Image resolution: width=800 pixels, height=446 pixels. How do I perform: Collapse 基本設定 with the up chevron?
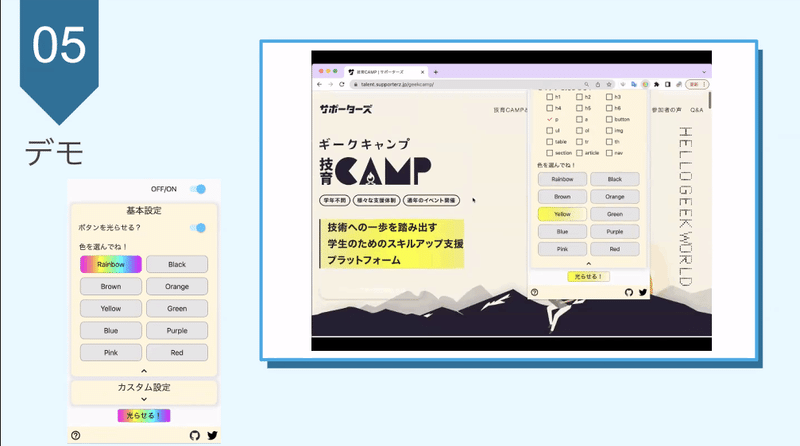(144, 371)
